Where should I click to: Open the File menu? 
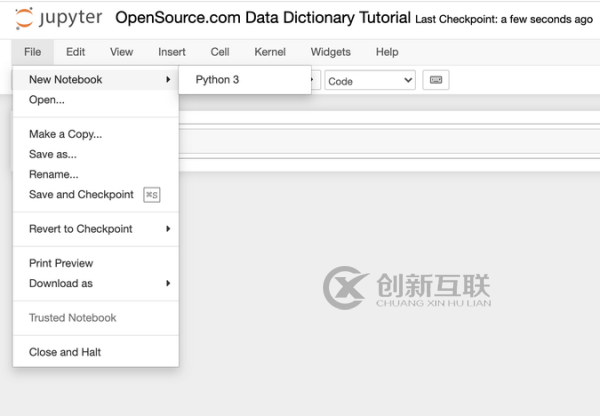(33, 52)
